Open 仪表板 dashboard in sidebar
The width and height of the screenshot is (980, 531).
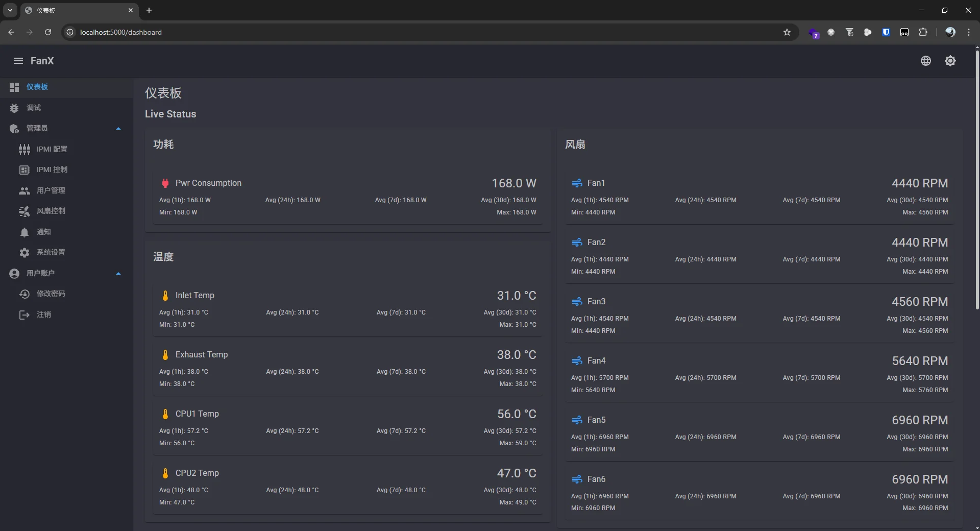point(66,87)
